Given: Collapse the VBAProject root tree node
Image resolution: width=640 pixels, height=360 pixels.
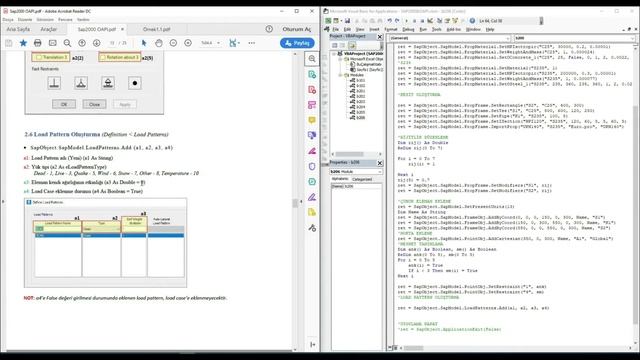Looking at the screenshot, I should (x=334, y=53).
